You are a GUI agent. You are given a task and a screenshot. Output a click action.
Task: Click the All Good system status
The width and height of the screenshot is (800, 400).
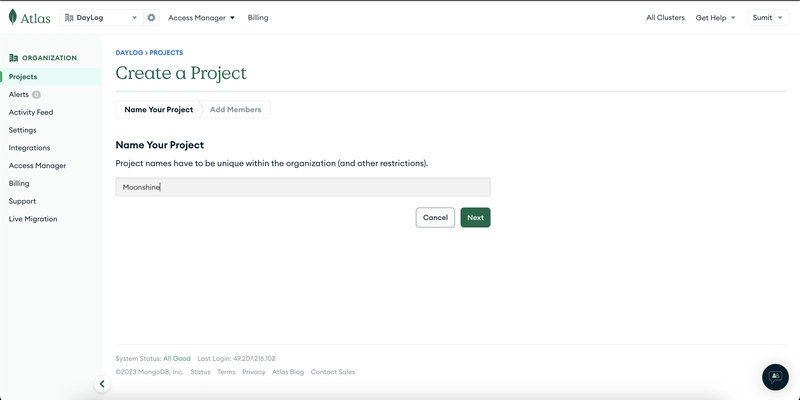[x=177, y=359]
